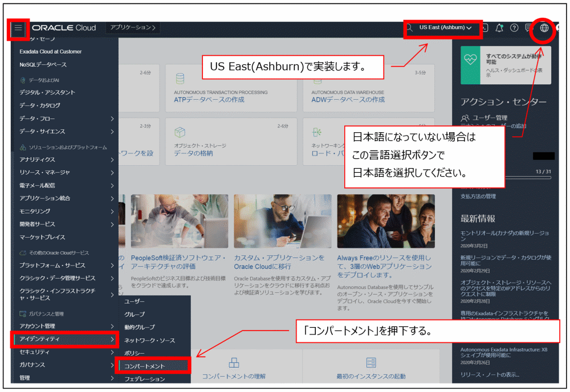
Task: Open Always Freeのリソース article link
Action: click(385, 266)
